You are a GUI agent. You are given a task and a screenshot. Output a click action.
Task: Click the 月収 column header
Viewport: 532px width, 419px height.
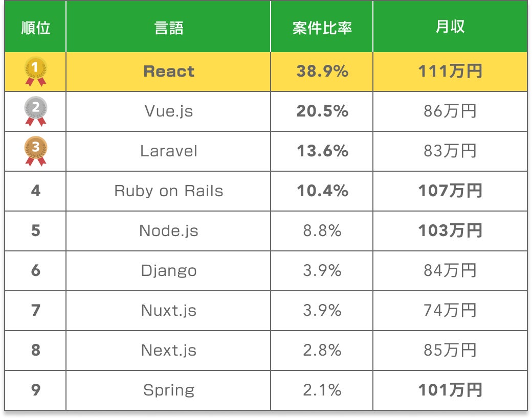coord(450,28)
